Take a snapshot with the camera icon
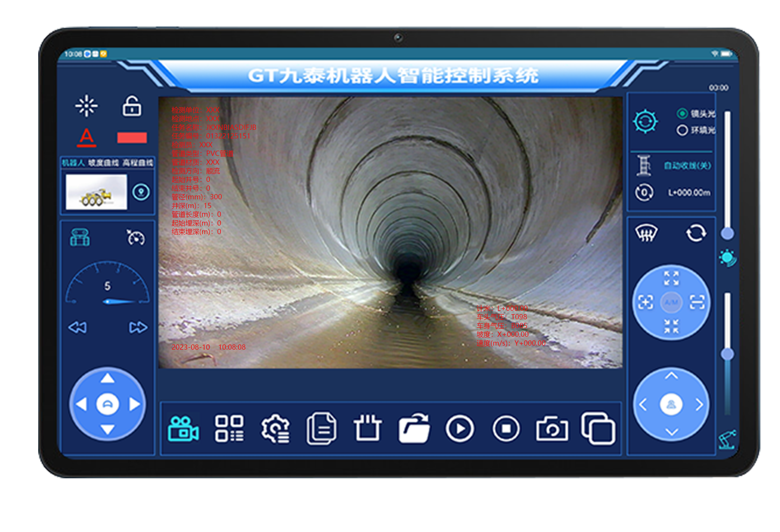The width and height of the screenshot is (780, 532). (552, 429)
